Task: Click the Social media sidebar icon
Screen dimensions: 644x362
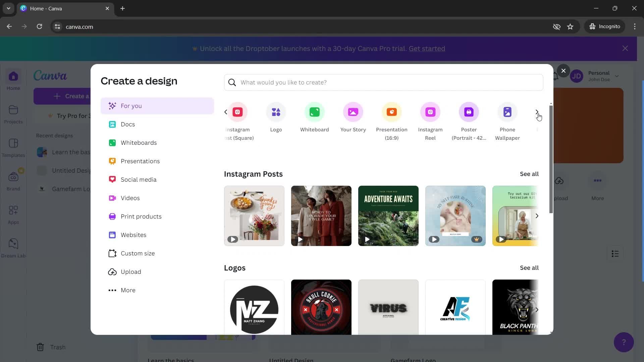Action: pyautogui.click(x=112, y=179)
